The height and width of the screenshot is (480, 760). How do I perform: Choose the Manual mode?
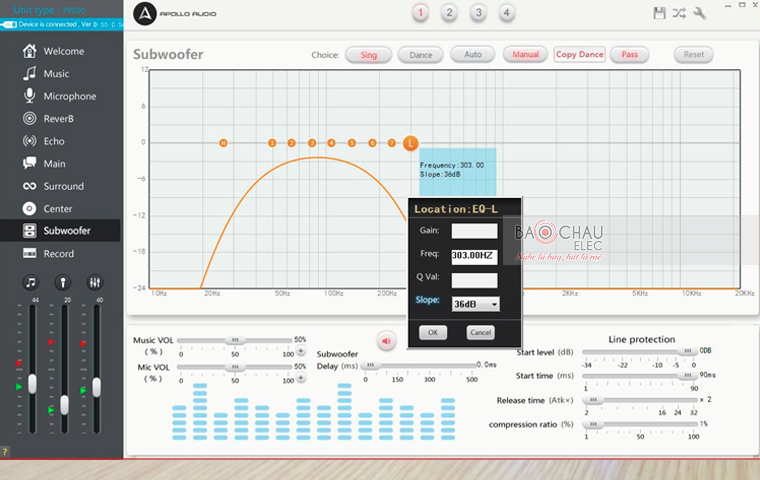point(525,54)
